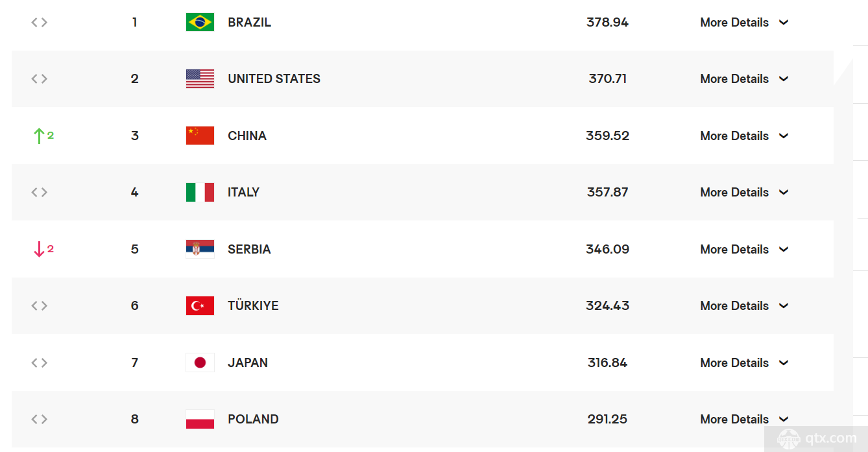Select the ITALY team name
Screen dimensions: 868x452
point(244,192)
